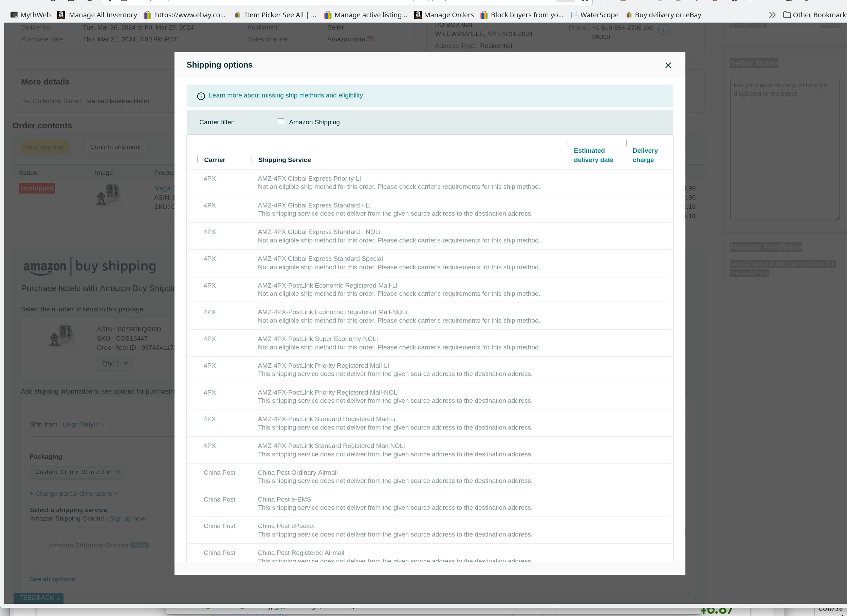The image size is (847, 616).
Task: Open Learn more about missing ship methods link
Action: click(x=286, y=95)
